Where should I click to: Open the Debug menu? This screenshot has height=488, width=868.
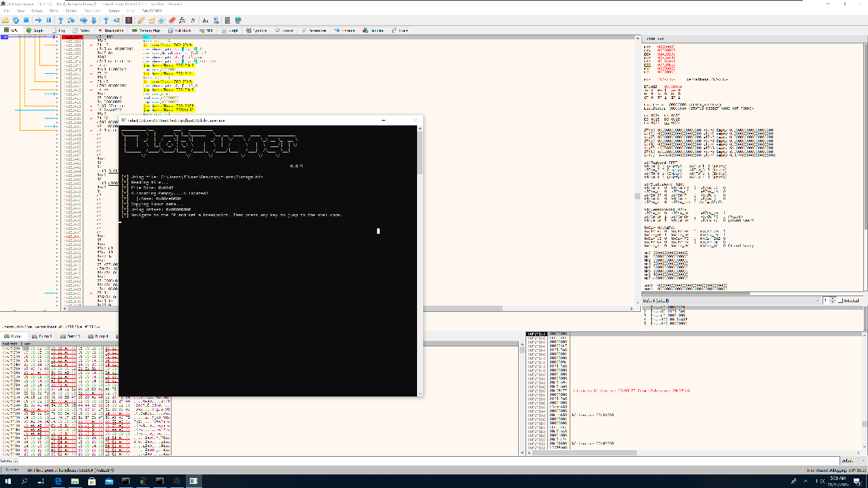point(37,10)
